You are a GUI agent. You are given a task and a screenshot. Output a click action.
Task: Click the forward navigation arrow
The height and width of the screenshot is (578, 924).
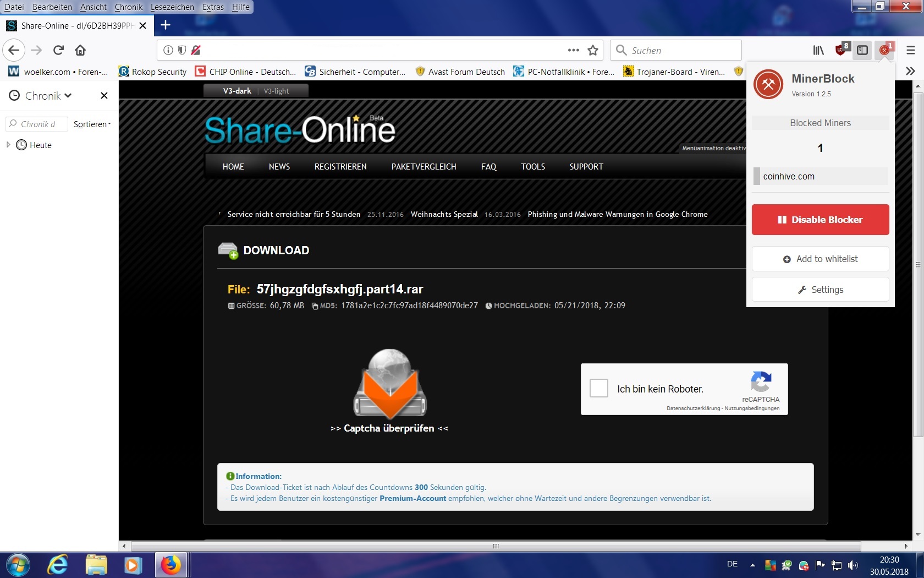36,50
